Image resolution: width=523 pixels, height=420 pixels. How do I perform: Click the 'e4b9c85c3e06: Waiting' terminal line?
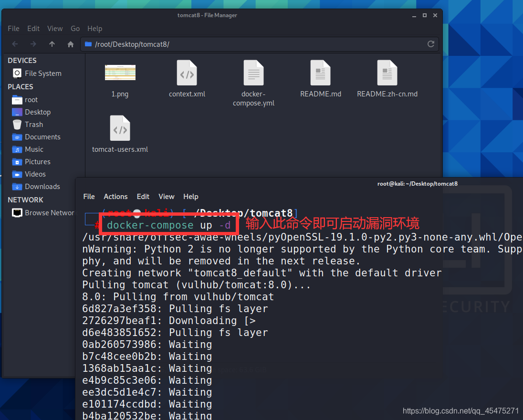pos(147,380)
